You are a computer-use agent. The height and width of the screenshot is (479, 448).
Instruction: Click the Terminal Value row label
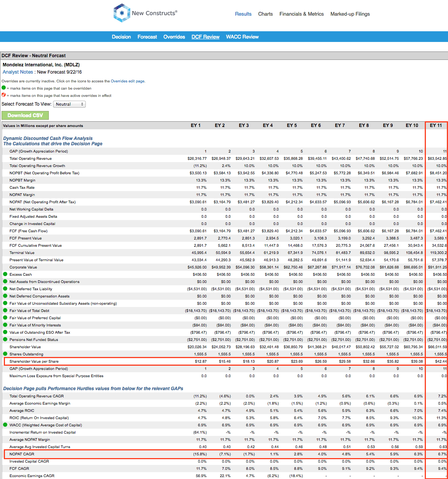tap(22, 253)
